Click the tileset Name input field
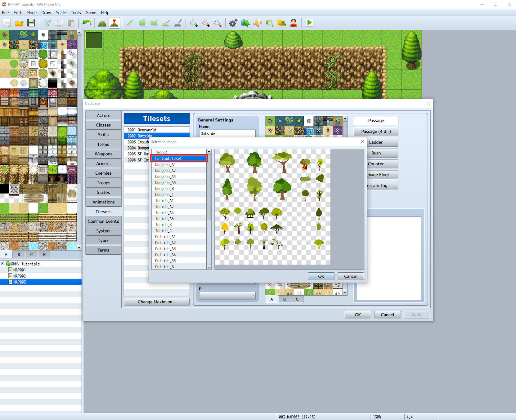Image resolution: width=516 pixels, height=420 pixels. pyautogui.click(x=227, y=133)
